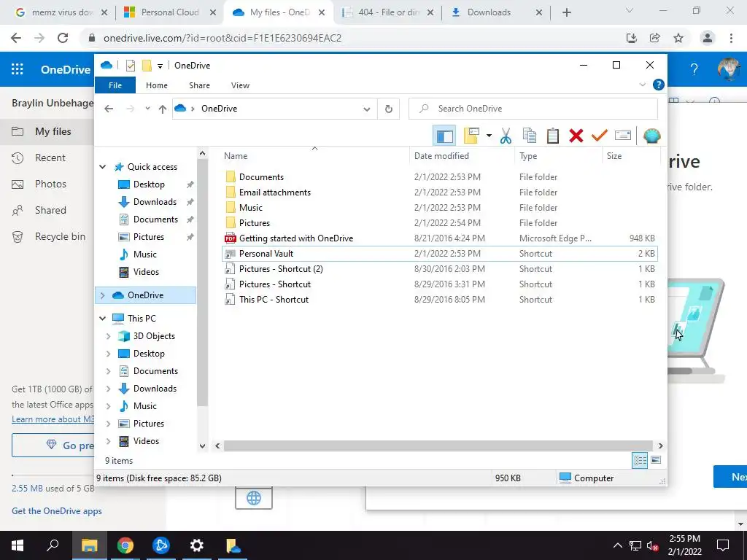Open the Windows Start menu

point(18,545)
